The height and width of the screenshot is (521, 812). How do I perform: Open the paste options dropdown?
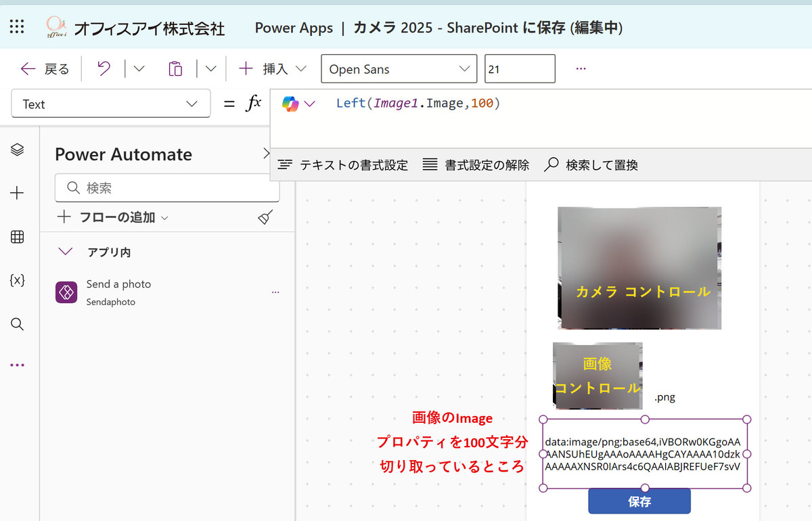211,68
